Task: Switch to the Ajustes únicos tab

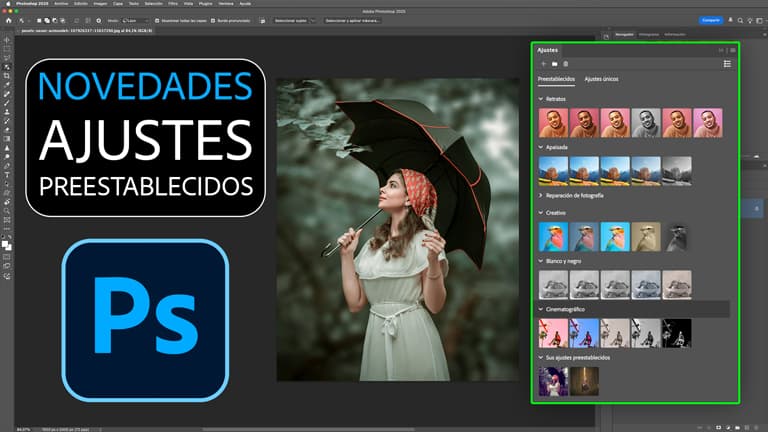Action: [601, 79]
